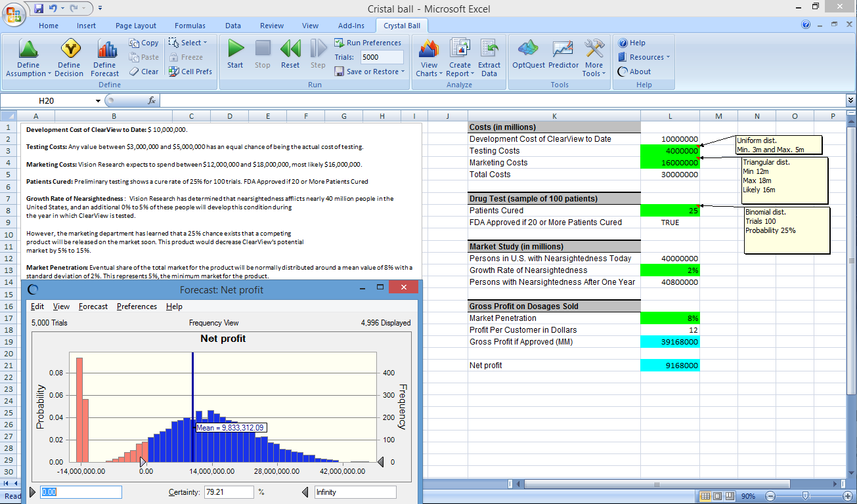
Task: Click the lower bound 0.00 field
Action: [81, 492]
